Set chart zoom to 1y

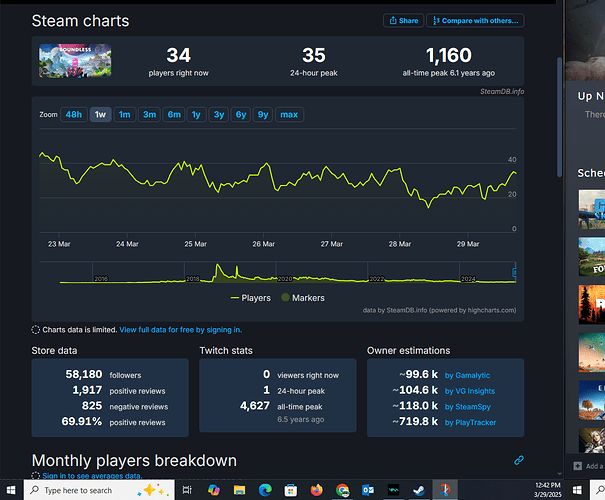click(x=196, y=115)
